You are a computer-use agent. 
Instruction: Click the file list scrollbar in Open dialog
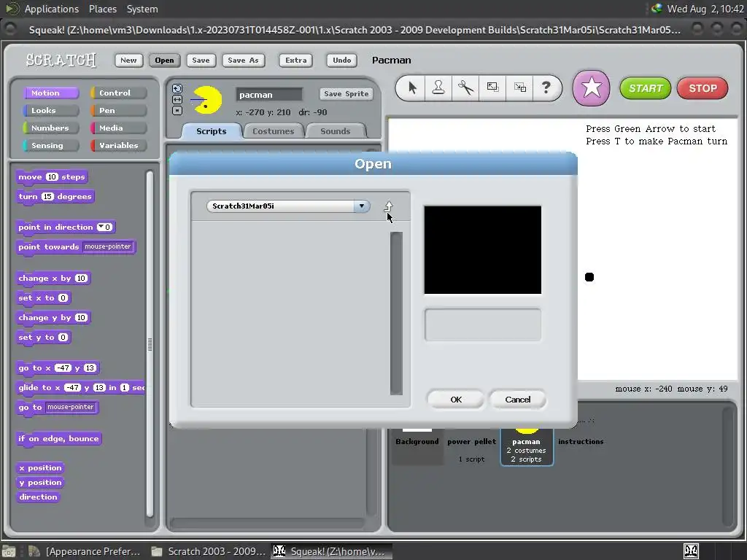396,314
